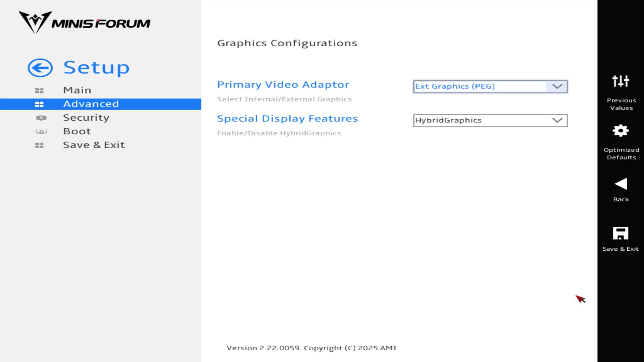Open the Special Display Features dropdown arrow
This screenshot has height=362, width=644.
[x=557, y=121]
